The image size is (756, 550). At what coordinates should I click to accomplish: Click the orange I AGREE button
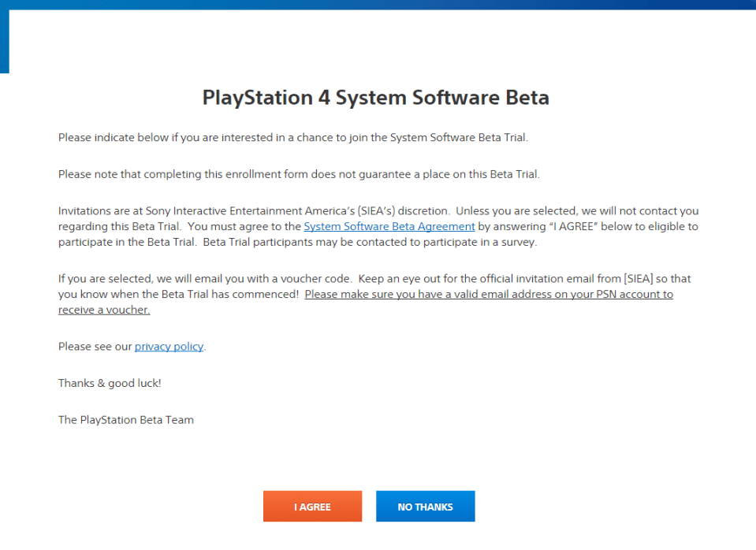[312, 506]
